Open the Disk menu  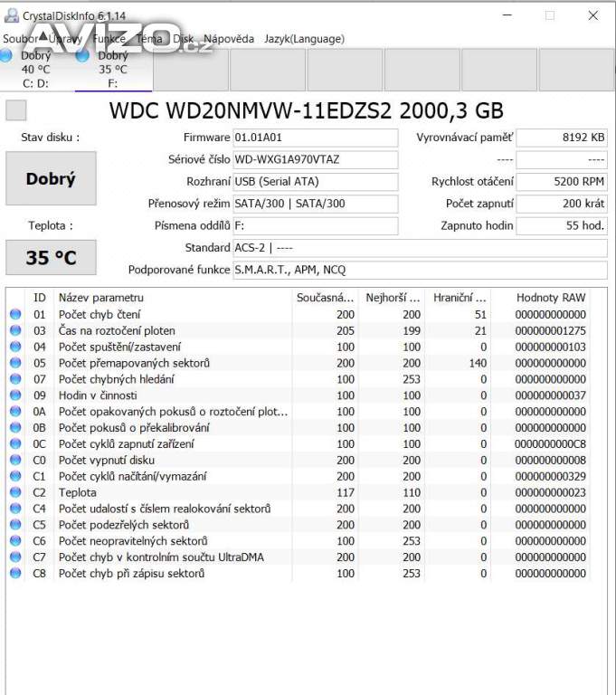click(183, 39)
